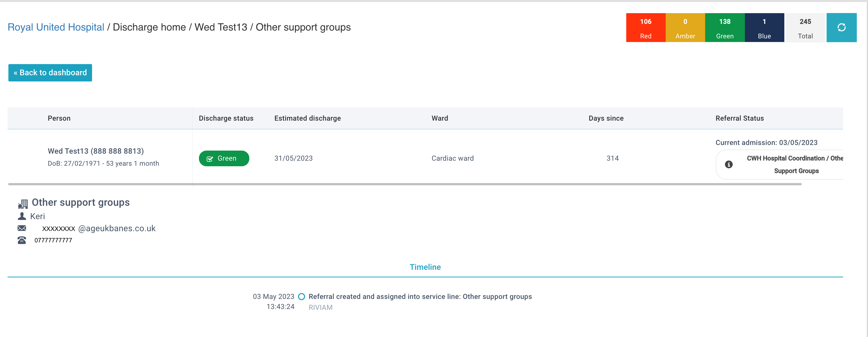Click the horizontal table scrollbar
This screenshot has height=337, width=868.
coord(404,184)
